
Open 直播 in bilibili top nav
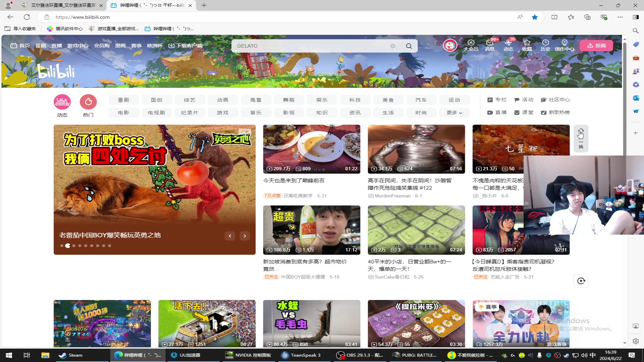(57, 46)
